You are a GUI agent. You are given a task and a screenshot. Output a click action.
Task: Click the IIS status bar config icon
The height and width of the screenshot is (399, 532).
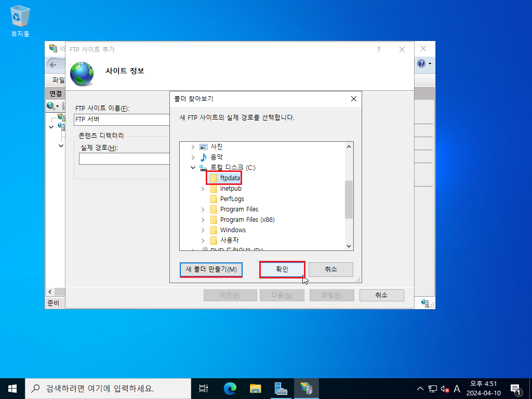coord(425,303)
